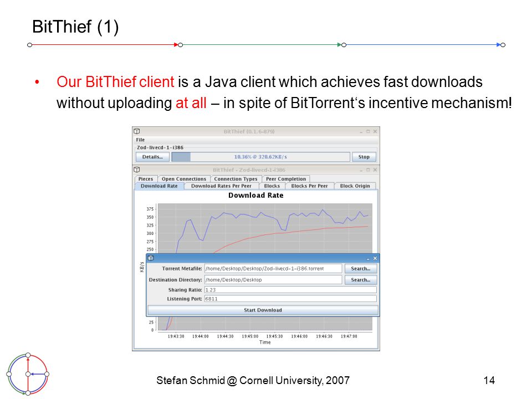
Task: Open the File menu in BitThief
Action: coord(140,140)
